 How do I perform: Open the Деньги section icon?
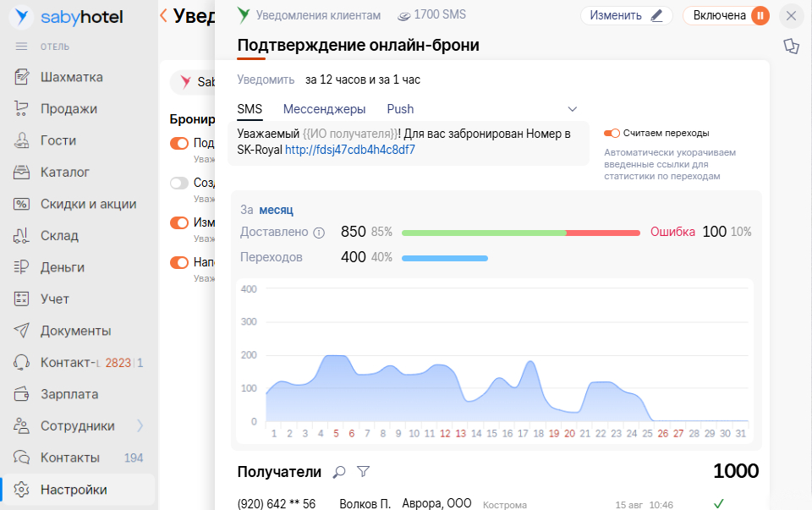(x=23, y=267)
